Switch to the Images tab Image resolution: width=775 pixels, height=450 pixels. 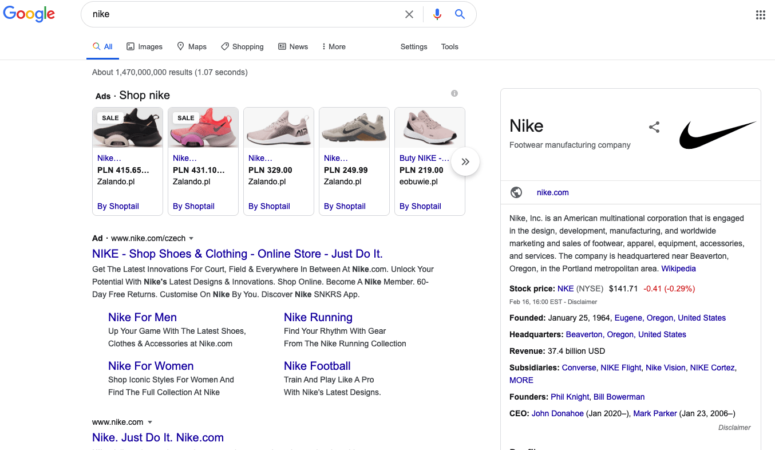point(144,46)
